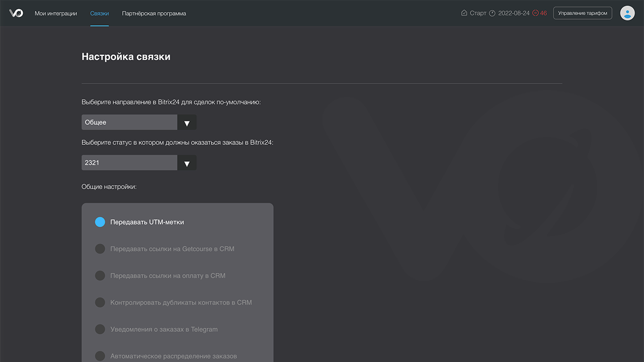Click the red icon beside 46

(x=535, y=13)
